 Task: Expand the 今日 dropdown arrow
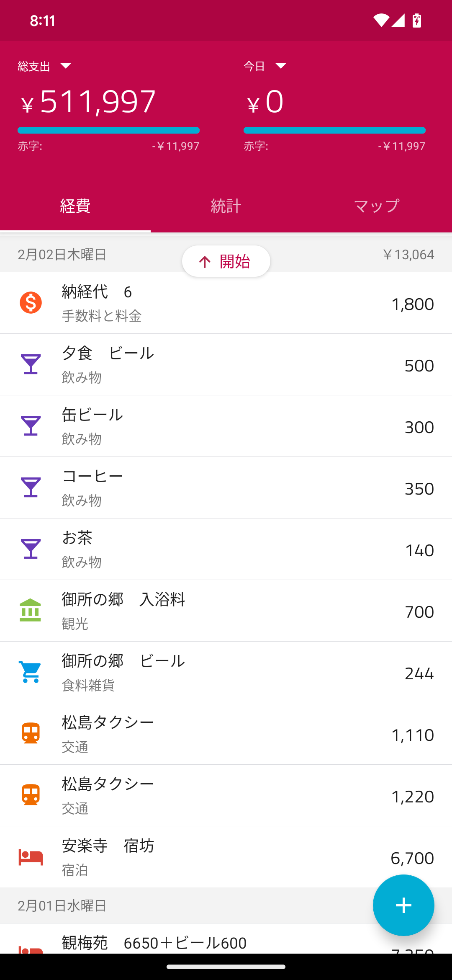pos(281,66)
